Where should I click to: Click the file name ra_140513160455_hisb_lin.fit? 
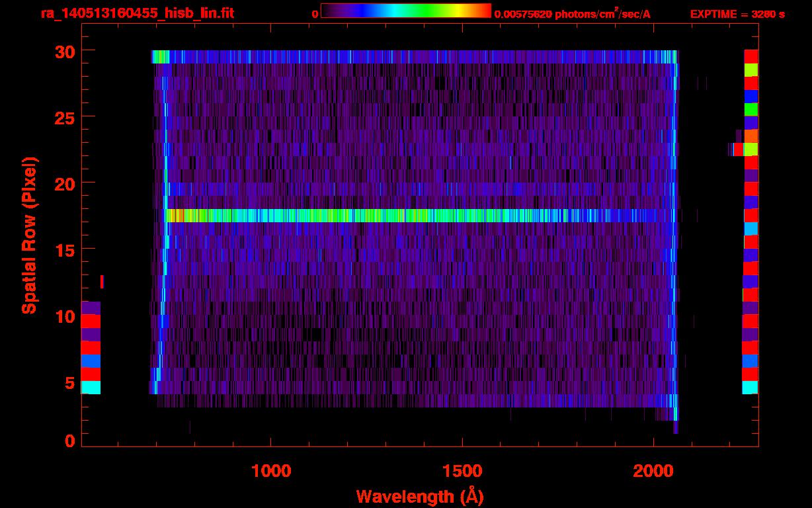pyautogui.click(x=137, y=13)
